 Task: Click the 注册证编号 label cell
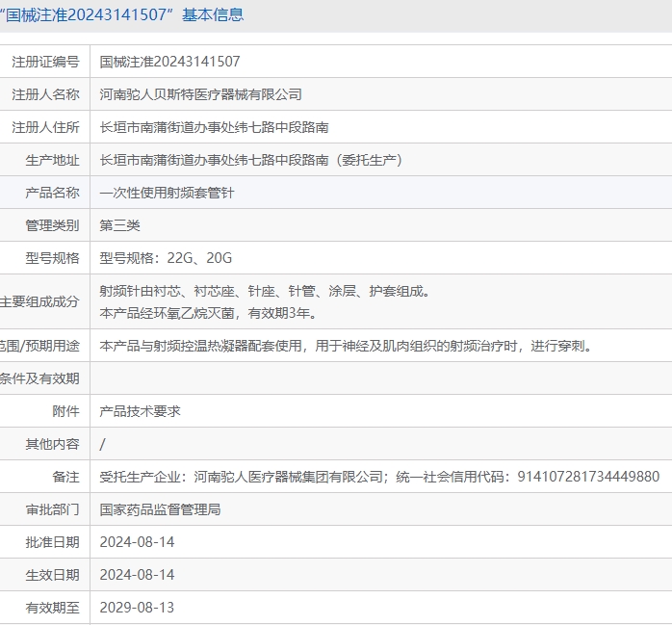tap(45, 62)
